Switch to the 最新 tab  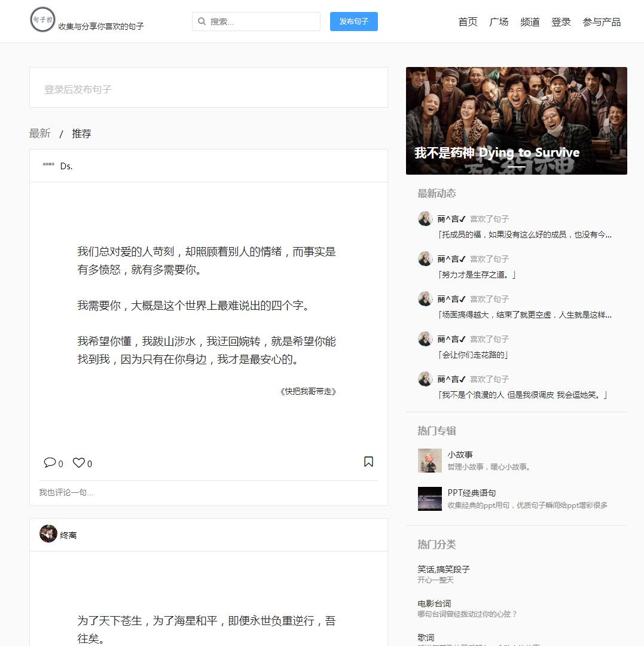(x=40, y=133)
